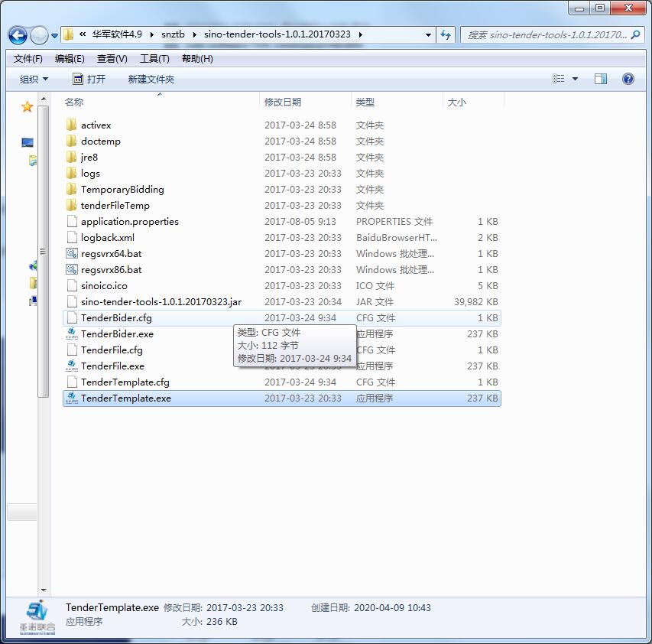Select the sino-tender-tools jar file icon
652x644 pixels.
(x=72, y=301)
